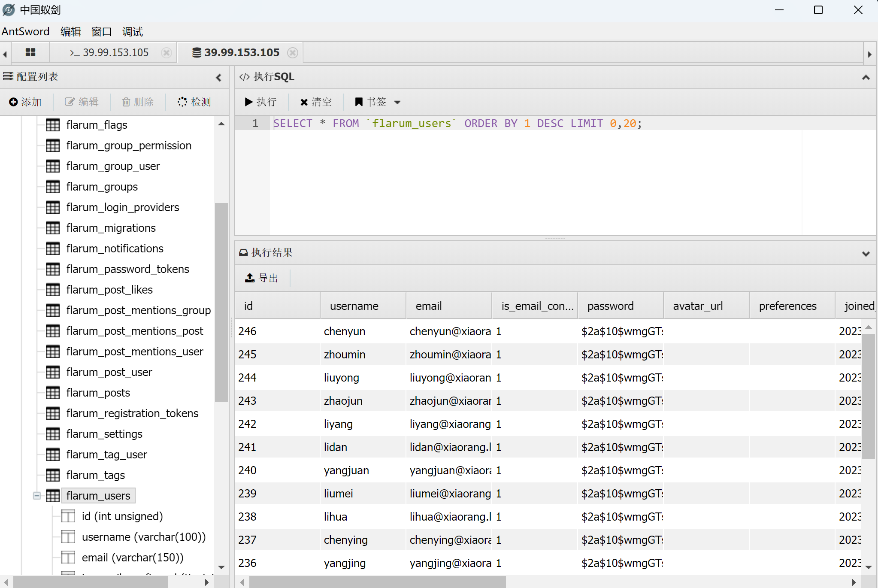
Task: Open the AntSword menu
Action: pos(26,32)
